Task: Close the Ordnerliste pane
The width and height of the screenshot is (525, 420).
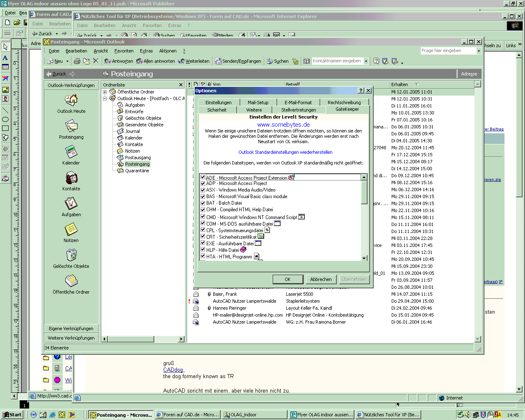Action: click(x=181, y=85)
